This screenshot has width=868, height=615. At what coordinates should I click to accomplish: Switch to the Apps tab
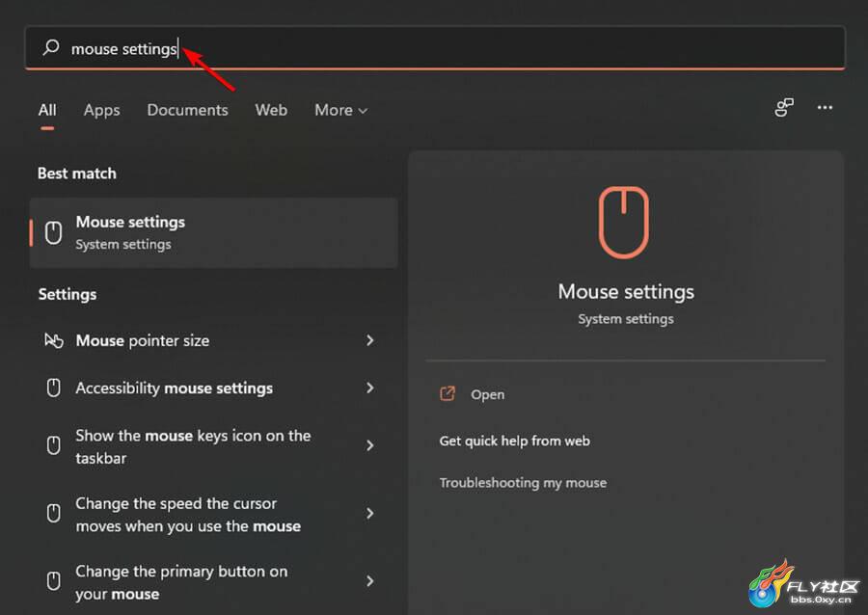tap(102, 110)
